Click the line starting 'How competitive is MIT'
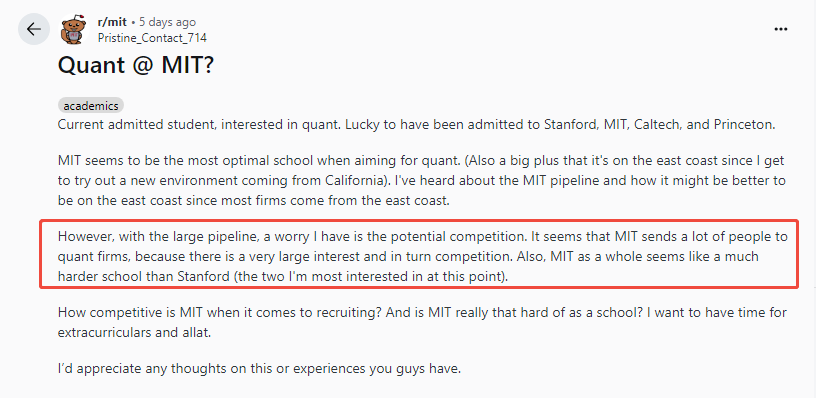Image resolution: width=816 pixels, height=398 pixels. coord(422,313)
